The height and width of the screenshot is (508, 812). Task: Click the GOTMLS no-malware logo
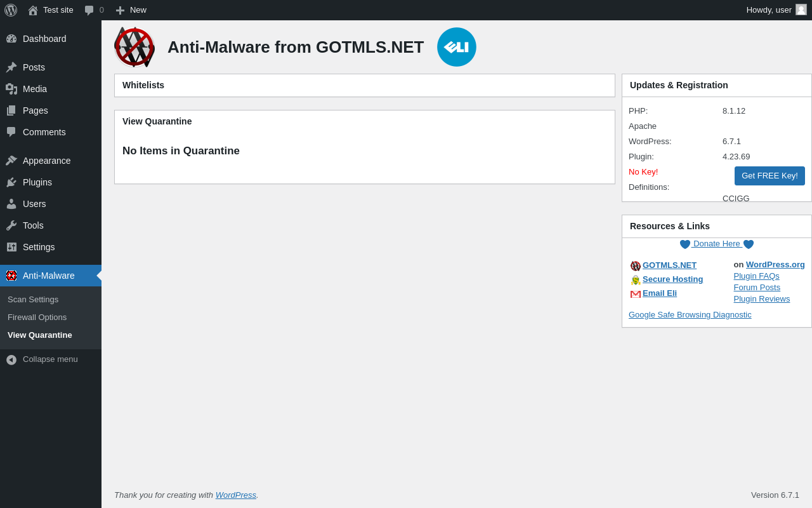(134, 47)
